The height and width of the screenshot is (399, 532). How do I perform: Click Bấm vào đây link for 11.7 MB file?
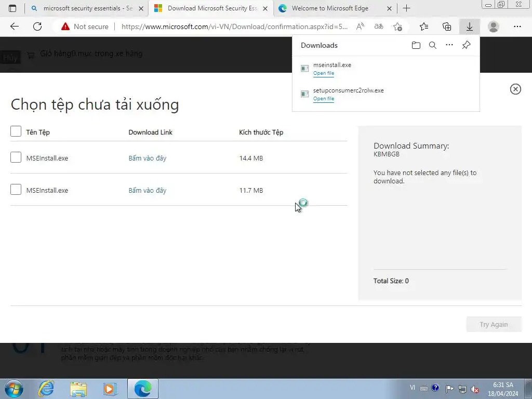[x=147, y=190]
